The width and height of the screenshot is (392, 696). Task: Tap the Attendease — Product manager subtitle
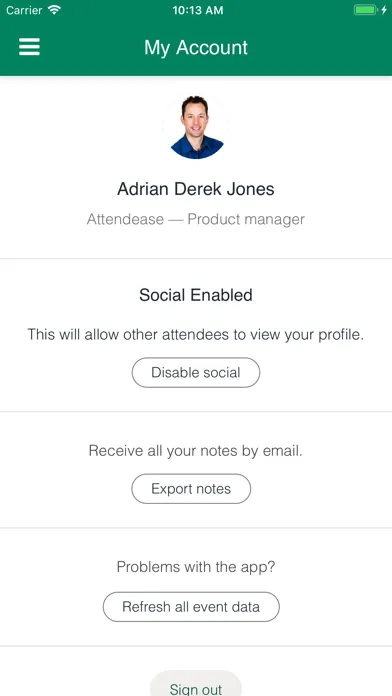196,219
